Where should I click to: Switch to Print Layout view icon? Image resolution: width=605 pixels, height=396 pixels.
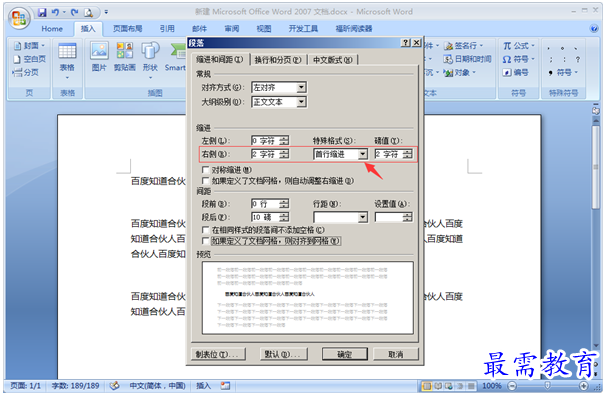point(427,386)
